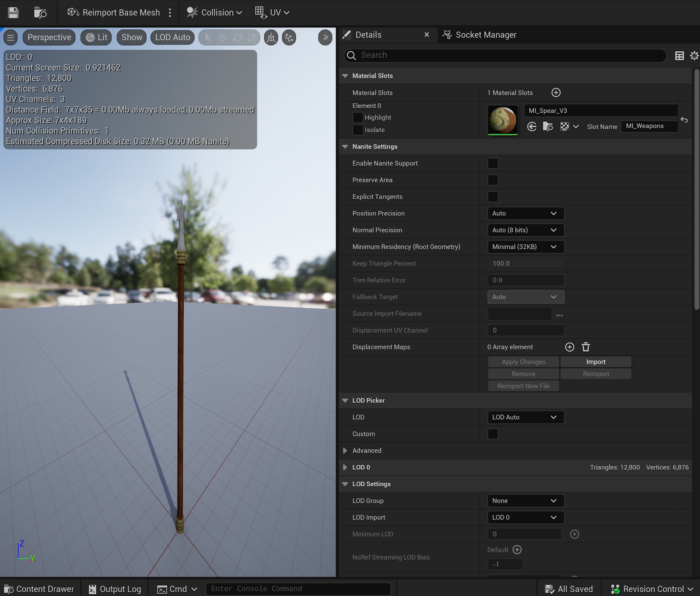Open LOD Import dropdown

coord(526,518)
